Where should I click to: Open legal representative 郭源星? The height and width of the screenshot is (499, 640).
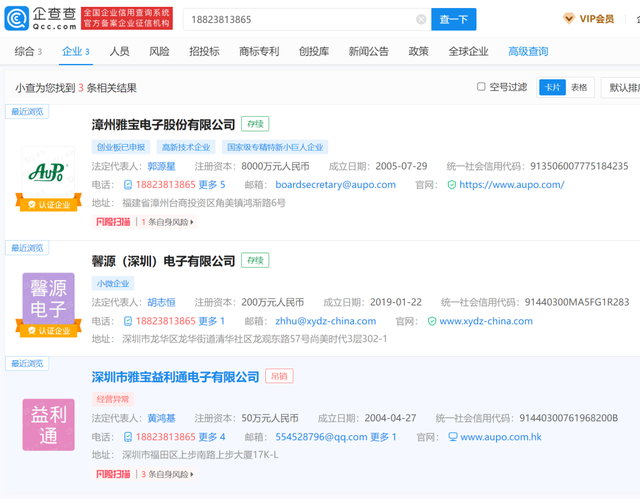tap(162, 166)
